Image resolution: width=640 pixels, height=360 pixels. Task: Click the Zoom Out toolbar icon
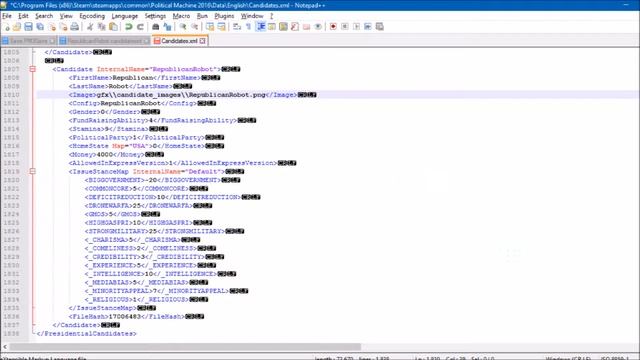pyautogui.click(x=195, y=27)
